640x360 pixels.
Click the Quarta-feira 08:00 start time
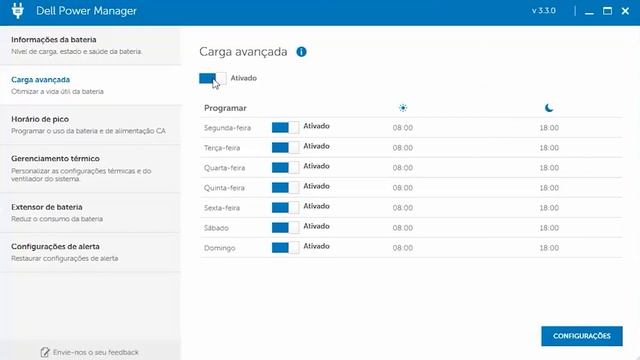coord(403,168)
